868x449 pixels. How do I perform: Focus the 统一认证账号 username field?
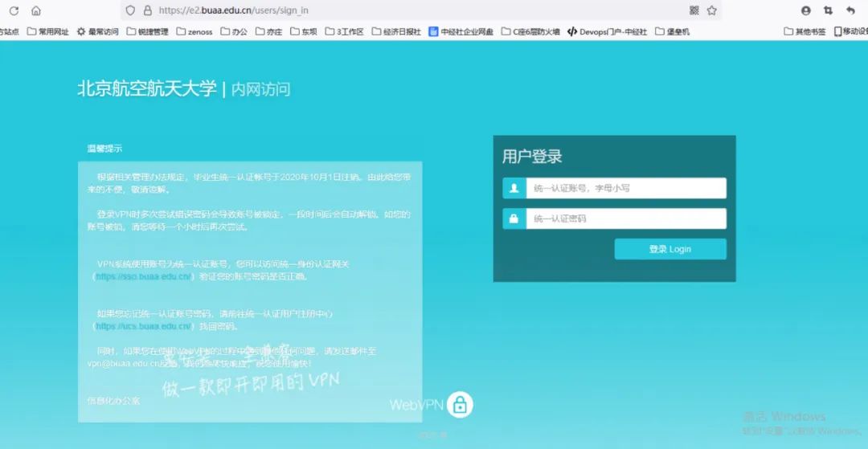[626, 188]
